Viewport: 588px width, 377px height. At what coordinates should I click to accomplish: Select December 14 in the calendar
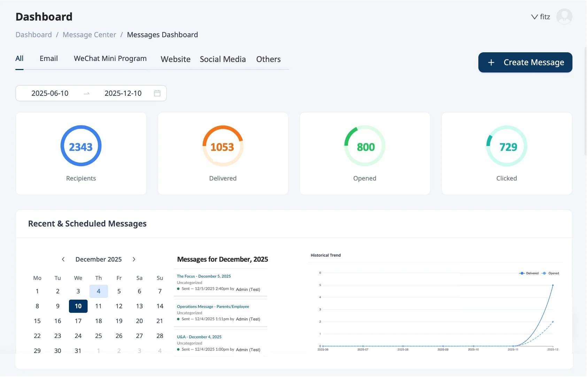coord(160,306)
